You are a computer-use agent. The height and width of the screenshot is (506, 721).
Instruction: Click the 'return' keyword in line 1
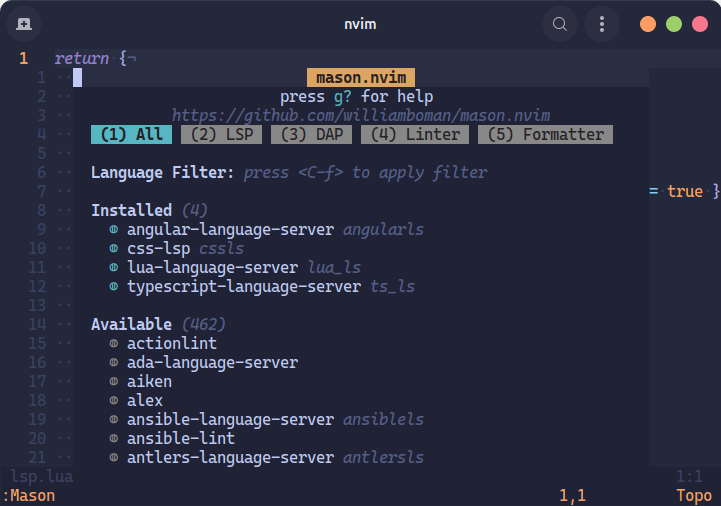82,58
